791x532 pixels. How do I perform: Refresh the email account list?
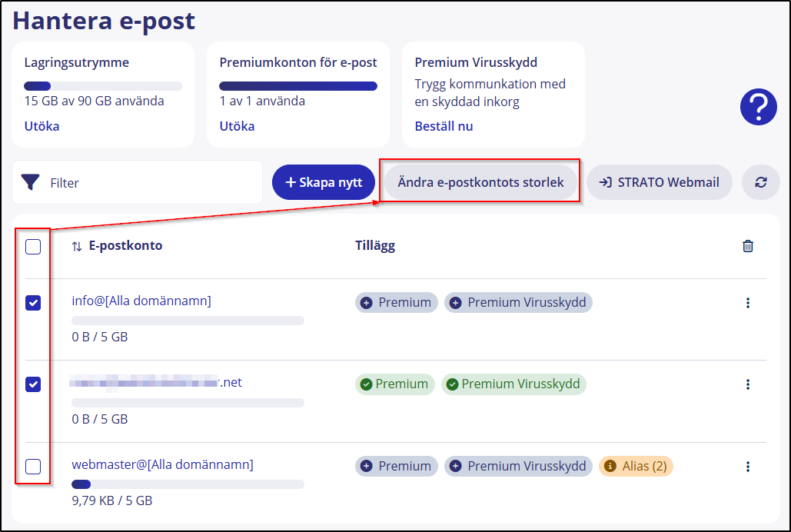pyautogui.click(x=760, y=182)
